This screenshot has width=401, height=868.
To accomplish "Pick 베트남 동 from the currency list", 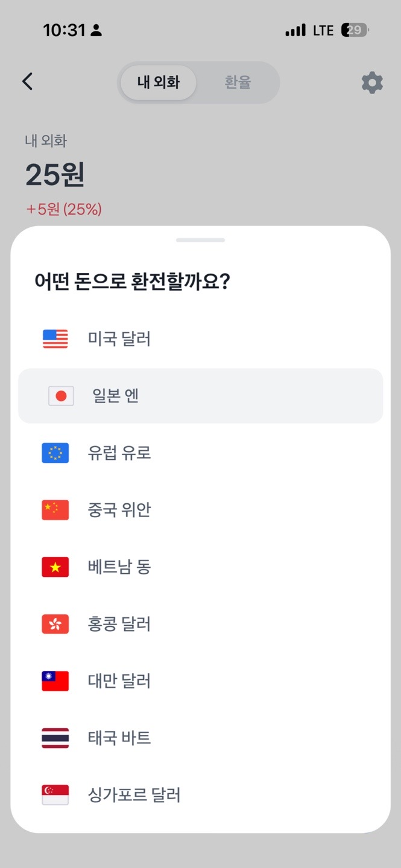I will tap(119, 567).
